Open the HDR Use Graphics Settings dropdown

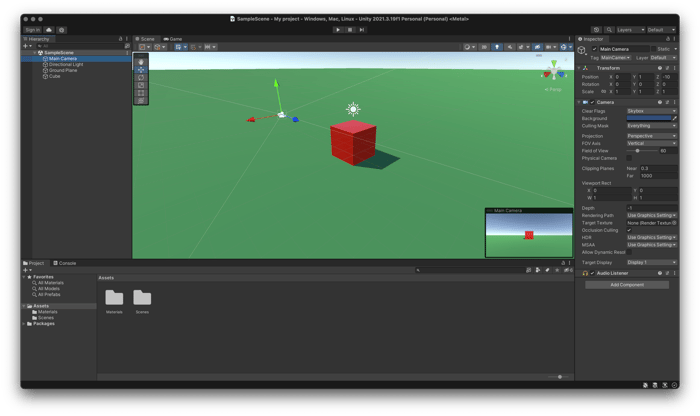coord(651,237)
